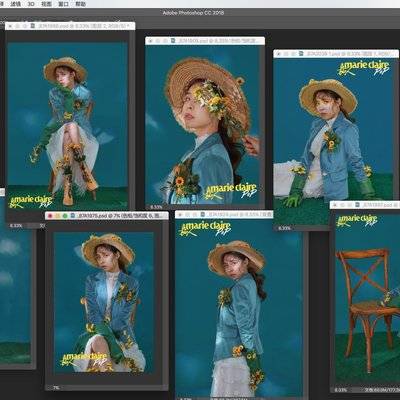The width and height of the screenshot is (400, 400).
Task: Click document size status text in the chair window
Action: point(382,390)
